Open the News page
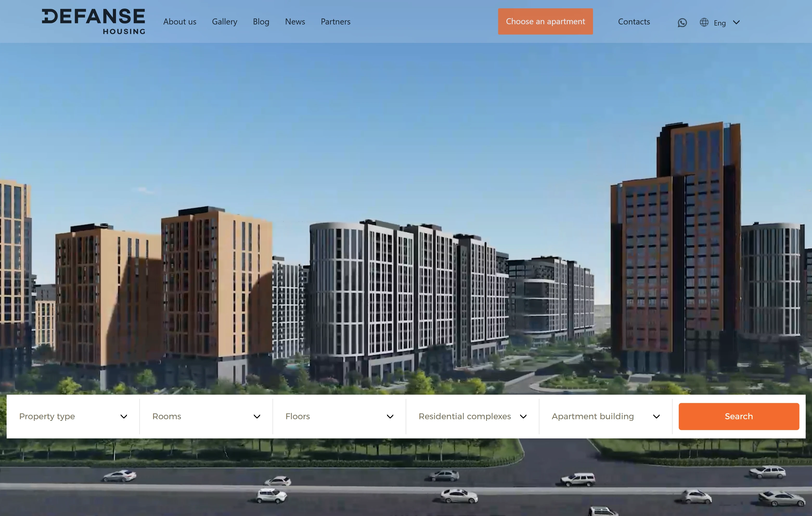Screen dimensions: 812x516 pyautogui.click(x=295, y=22)
